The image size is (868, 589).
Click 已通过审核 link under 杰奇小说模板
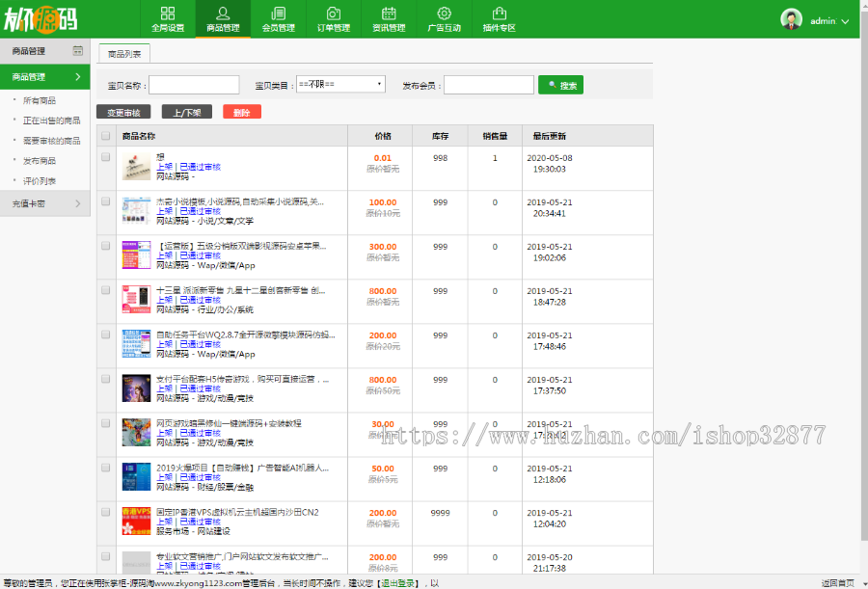pyautogui.click(x=201, y=211)
